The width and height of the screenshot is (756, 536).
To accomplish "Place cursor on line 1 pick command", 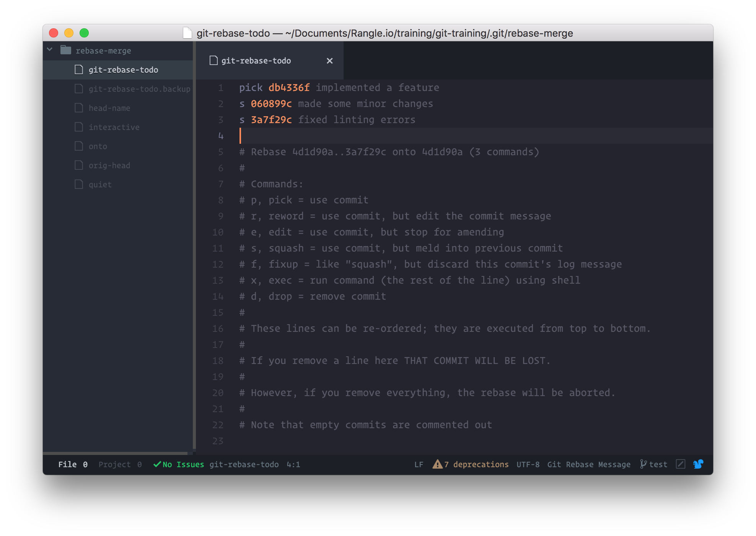I will pyautogui.click(x=251, y=88).
